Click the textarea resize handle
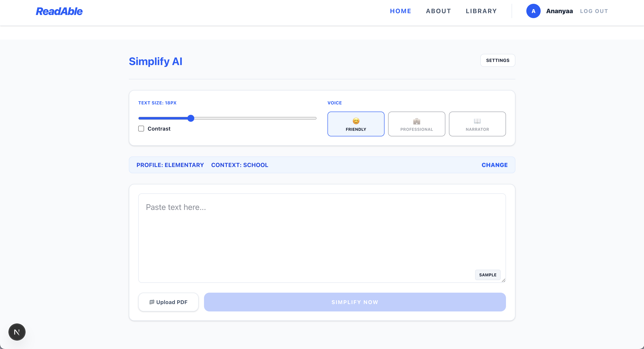The height and width of the screenshot is (349, 644). click(x=504, y=280)
